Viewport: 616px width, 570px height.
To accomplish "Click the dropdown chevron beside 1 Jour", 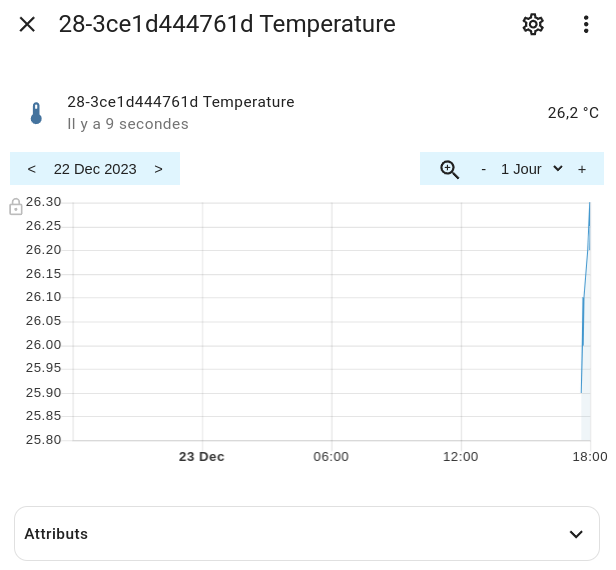I will coord(557,169).
